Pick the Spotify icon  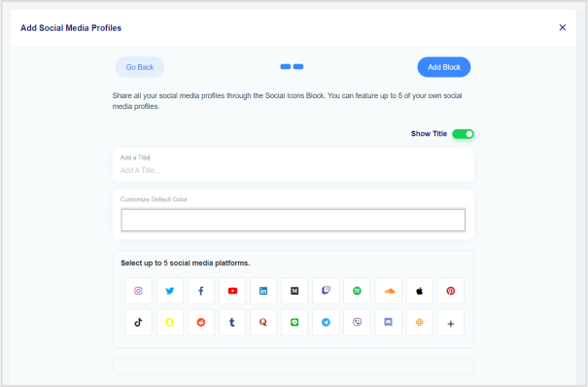pos(357,291)
